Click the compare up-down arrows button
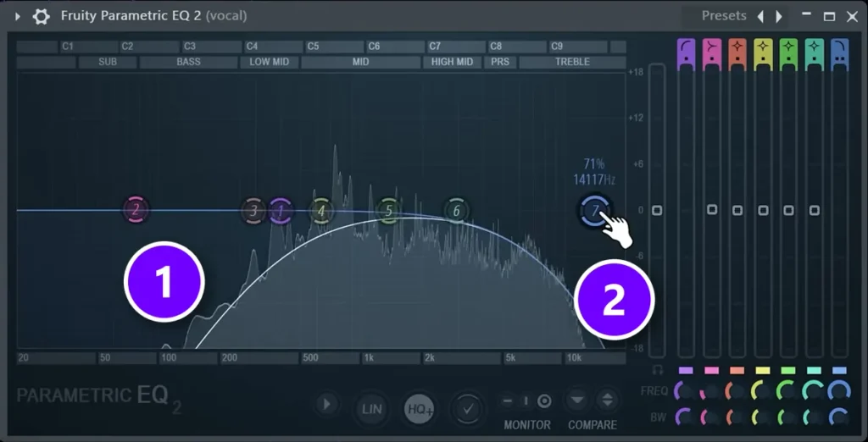Image resolution: width=868 pixels, height=442 pixels. coord(607,400)
